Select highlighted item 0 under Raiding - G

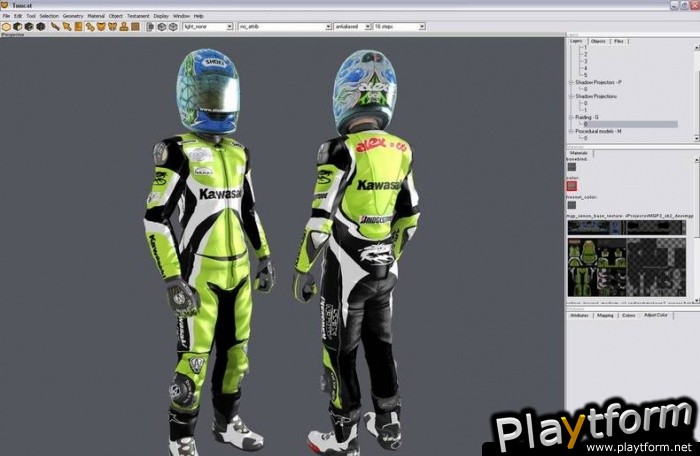coord(630,124)
